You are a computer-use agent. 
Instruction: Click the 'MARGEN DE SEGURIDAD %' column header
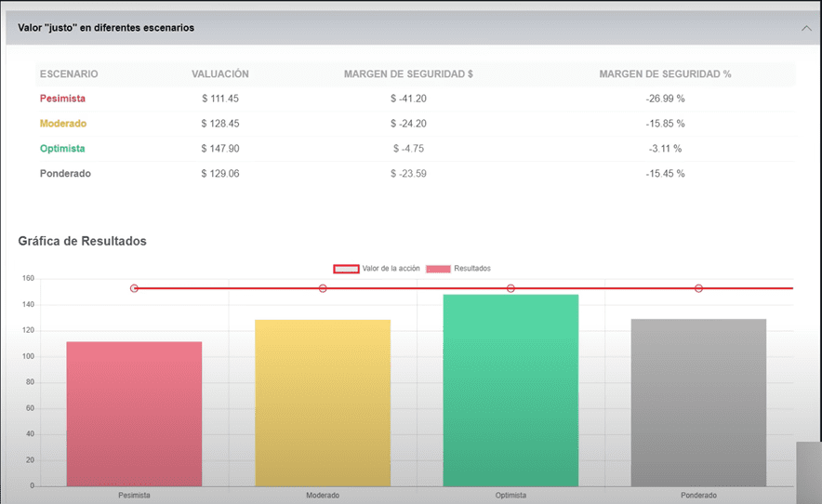(665, 74)
